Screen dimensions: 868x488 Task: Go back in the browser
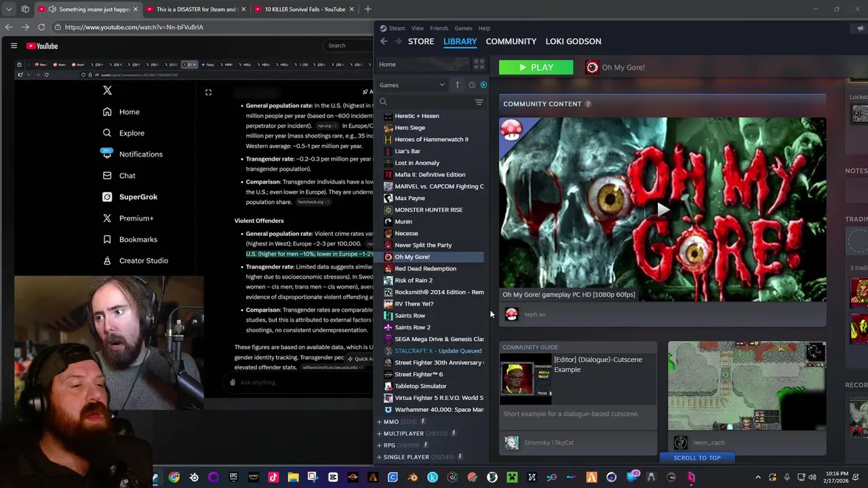coord(8,27)
